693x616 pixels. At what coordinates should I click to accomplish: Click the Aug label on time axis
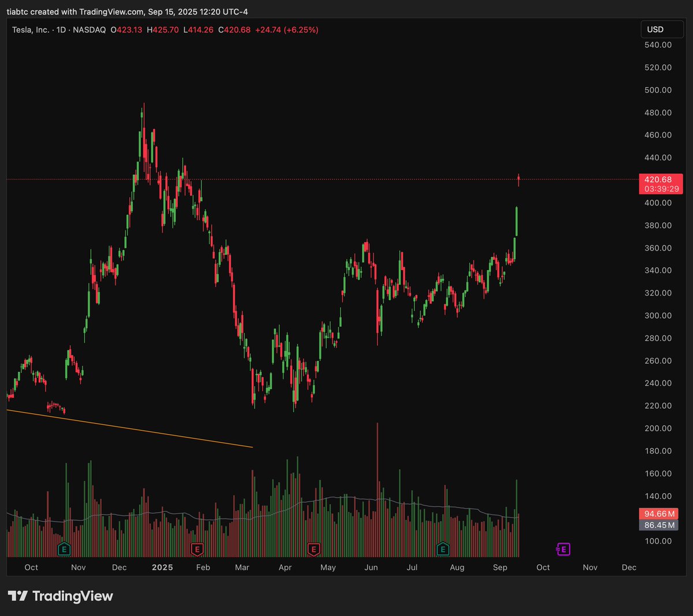coord(457,568)
